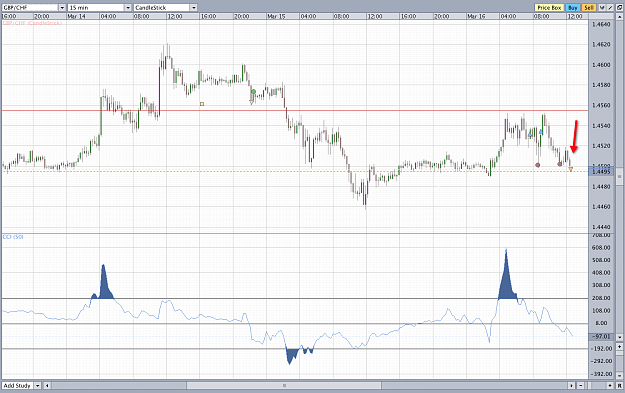
Task: Click the yellow Price Box button
Action: pos(549,8)
